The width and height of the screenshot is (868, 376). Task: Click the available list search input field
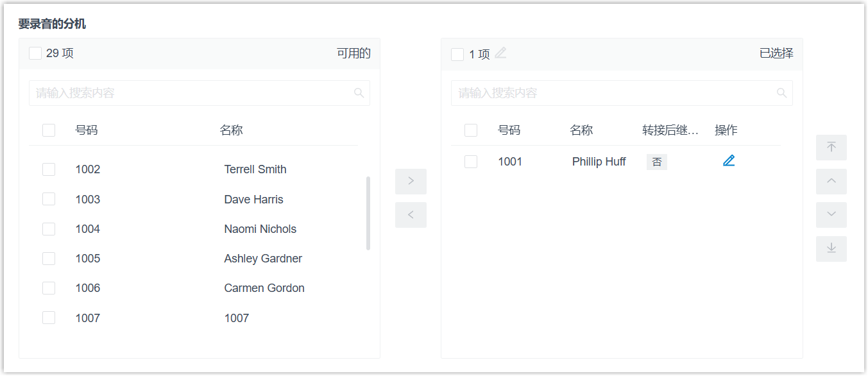[x=192, y=93]
